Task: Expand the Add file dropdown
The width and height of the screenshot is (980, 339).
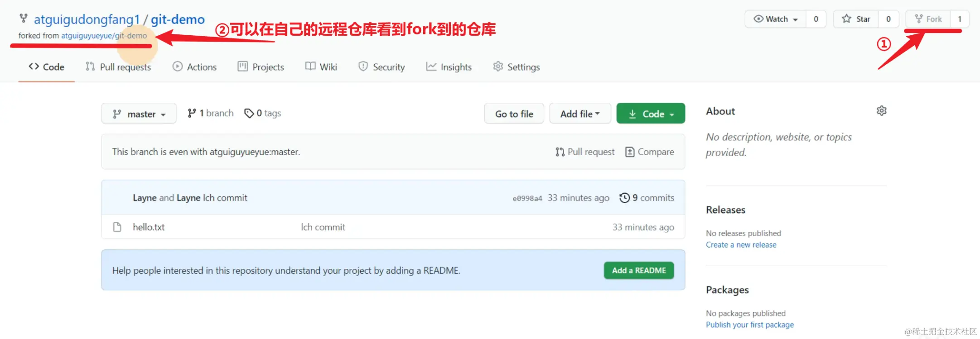Action: (580, 114)
